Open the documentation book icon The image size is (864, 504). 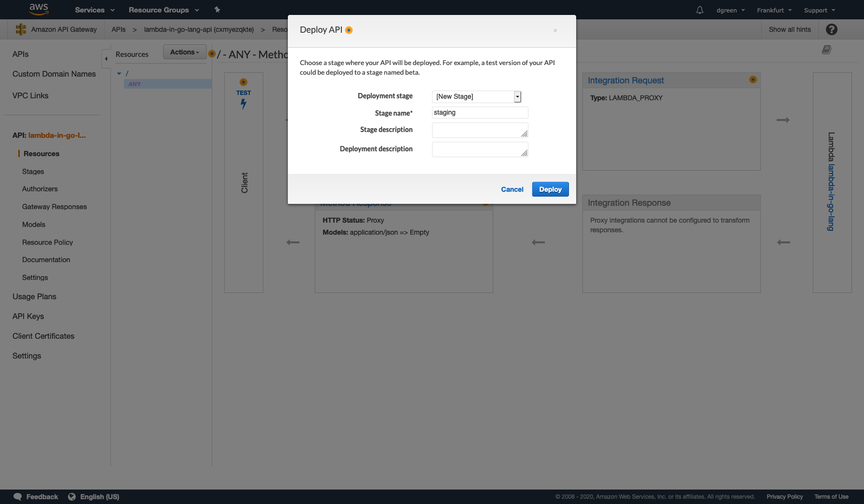point(826,50)
